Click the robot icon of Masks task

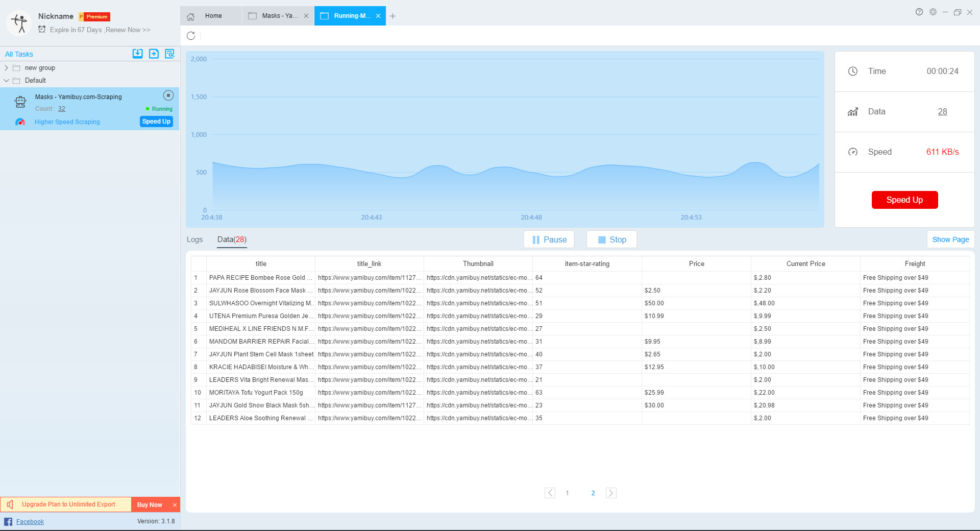tap(20, 102)
